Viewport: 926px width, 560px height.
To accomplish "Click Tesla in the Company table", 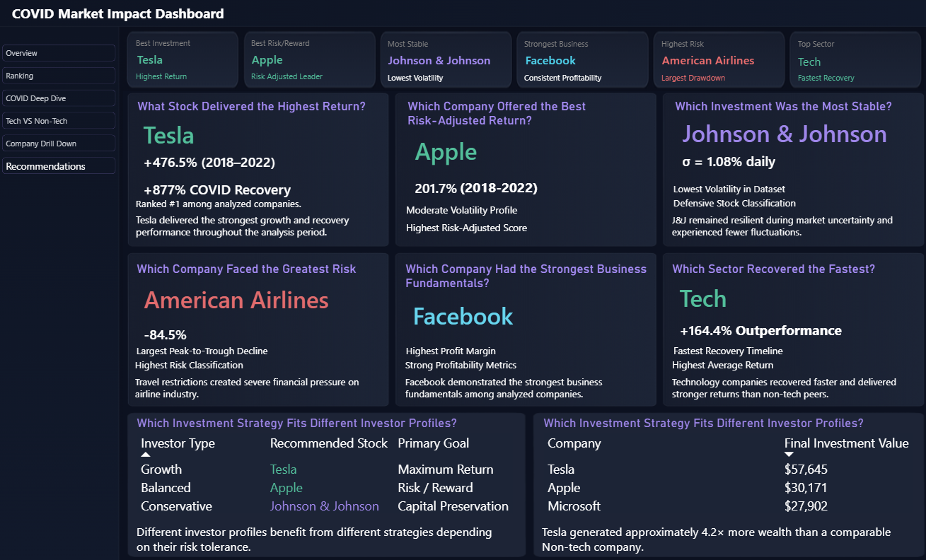I will [561, 469].
